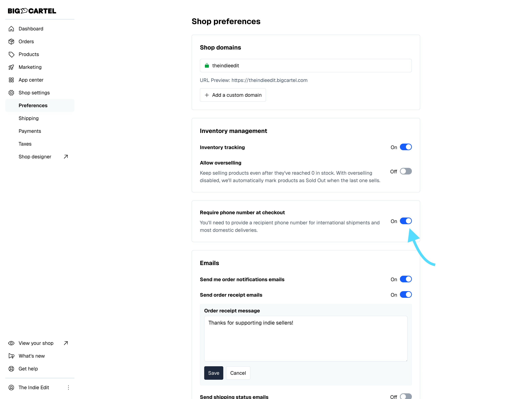Enable the Allow overselling toggle

pos(406,171)
